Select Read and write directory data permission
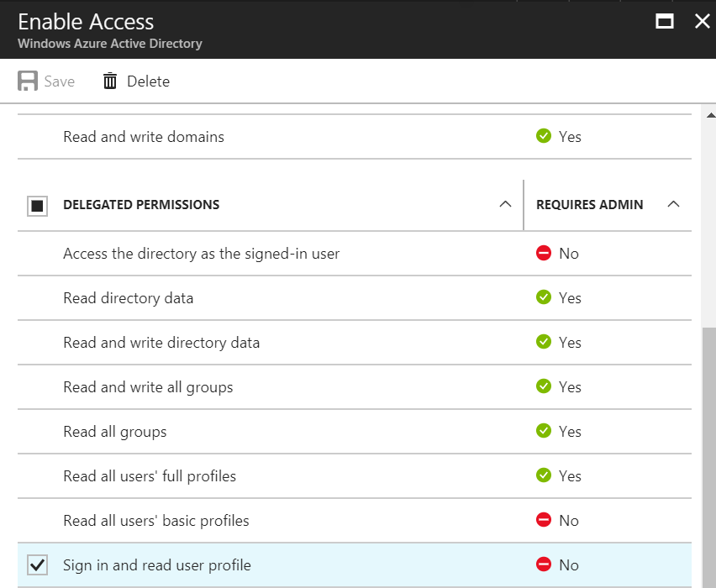 161,343
